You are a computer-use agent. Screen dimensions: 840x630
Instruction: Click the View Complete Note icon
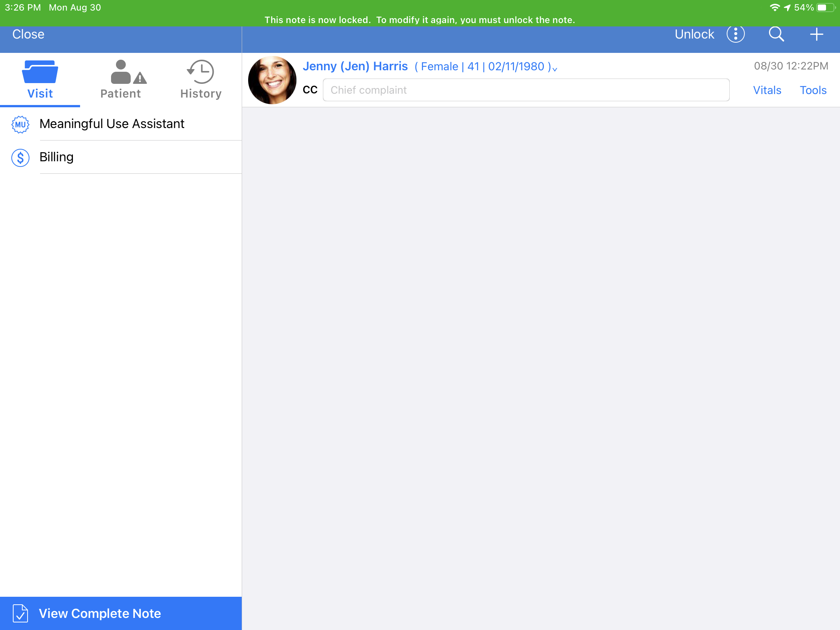pos(20,613)
